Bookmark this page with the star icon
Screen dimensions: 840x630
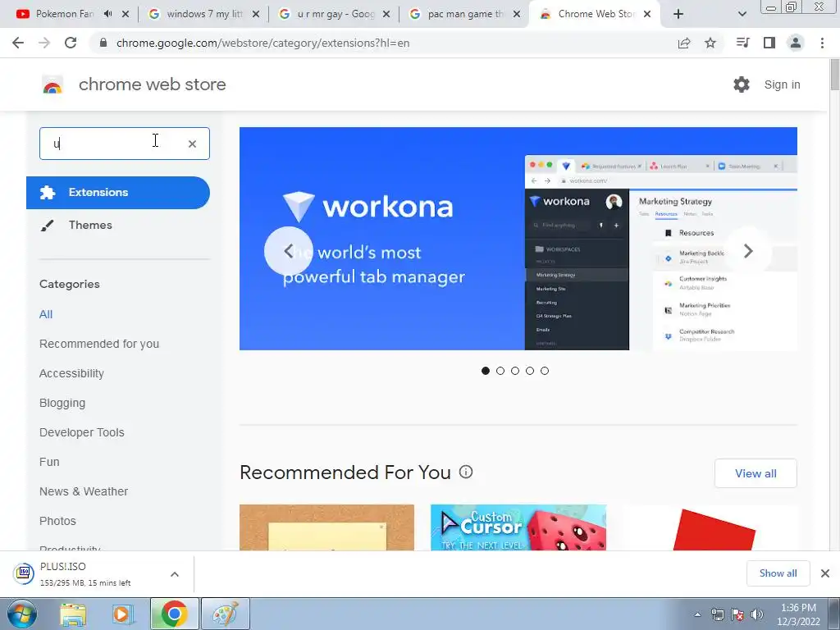(x=710, y=43)
